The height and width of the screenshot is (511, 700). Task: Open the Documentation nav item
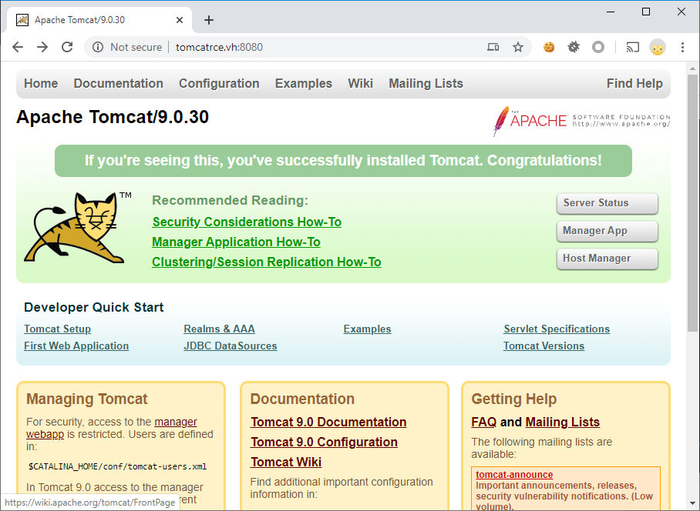pos(118,83)
